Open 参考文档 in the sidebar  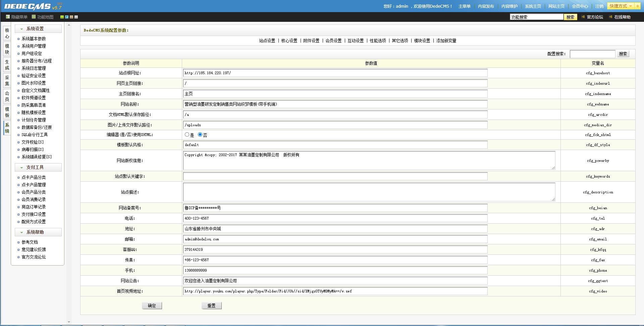point(30,242)
